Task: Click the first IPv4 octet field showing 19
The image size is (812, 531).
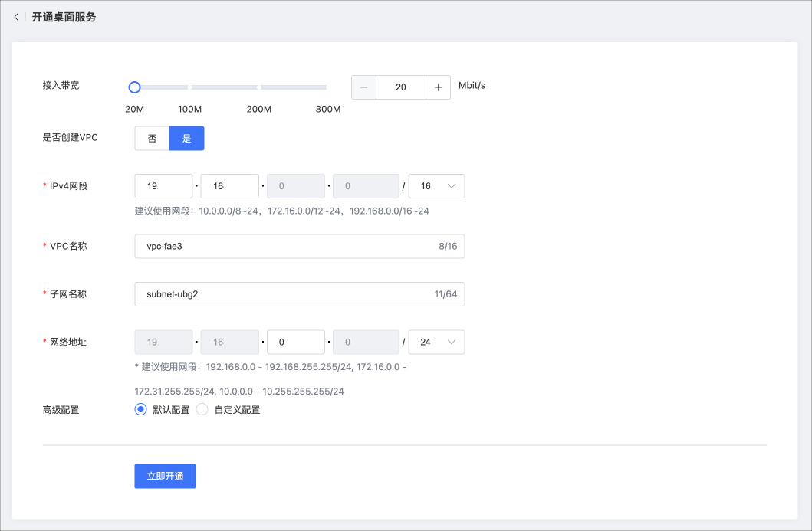Action: [163, 185]
